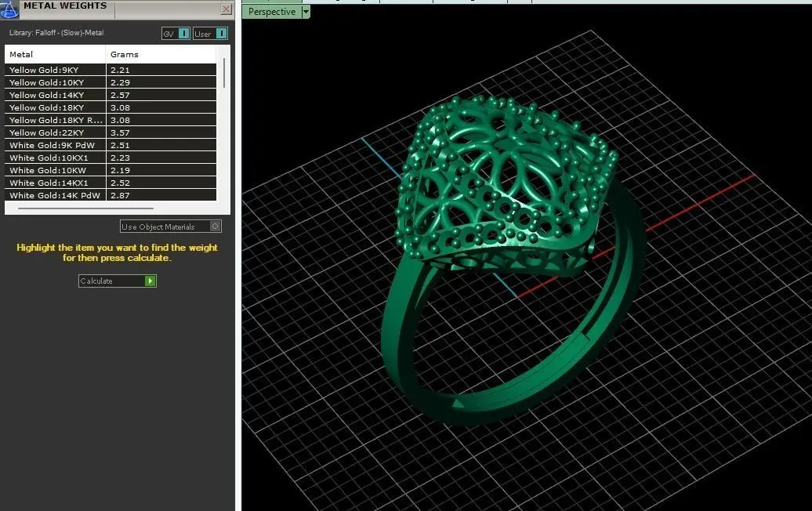Click the 2.57 grams value
Image resolution: width=812 pixels, height=511 pixels.
pos(120,95)
